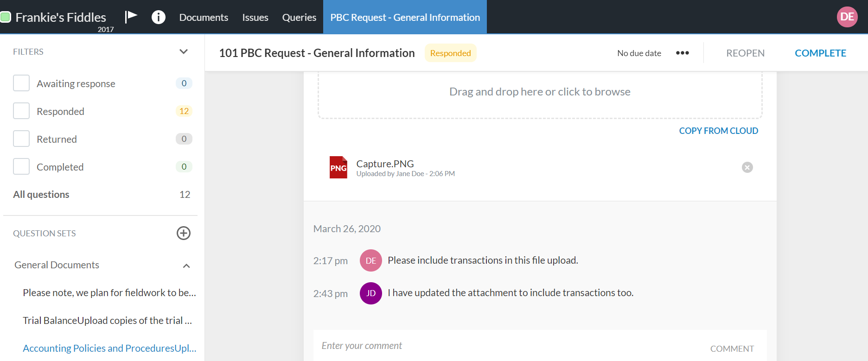Collapse the General Documents question set
The image size is (868, 361).
coord(186,266)
